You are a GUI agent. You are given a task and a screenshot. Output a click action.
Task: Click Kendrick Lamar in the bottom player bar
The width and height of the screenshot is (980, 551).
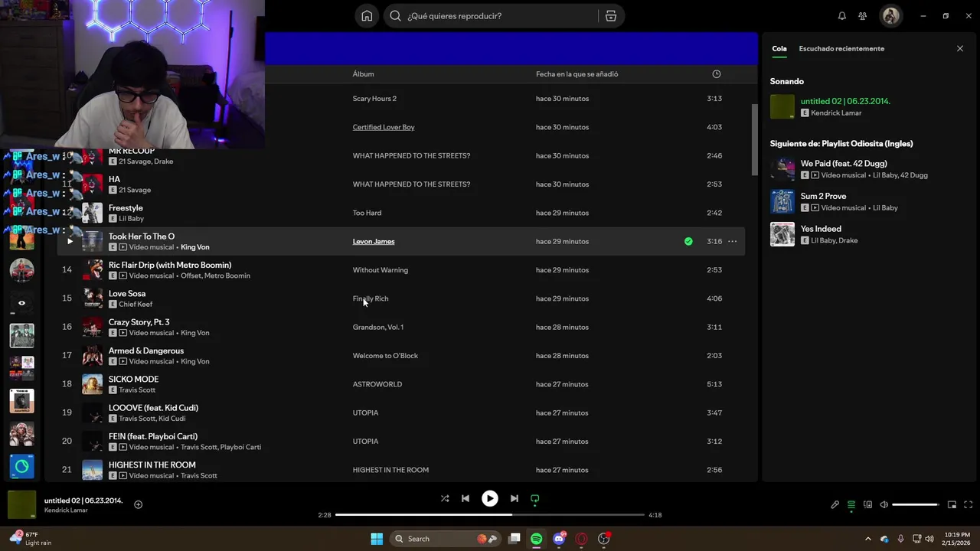pyautogui.click(x=66, y=510)
